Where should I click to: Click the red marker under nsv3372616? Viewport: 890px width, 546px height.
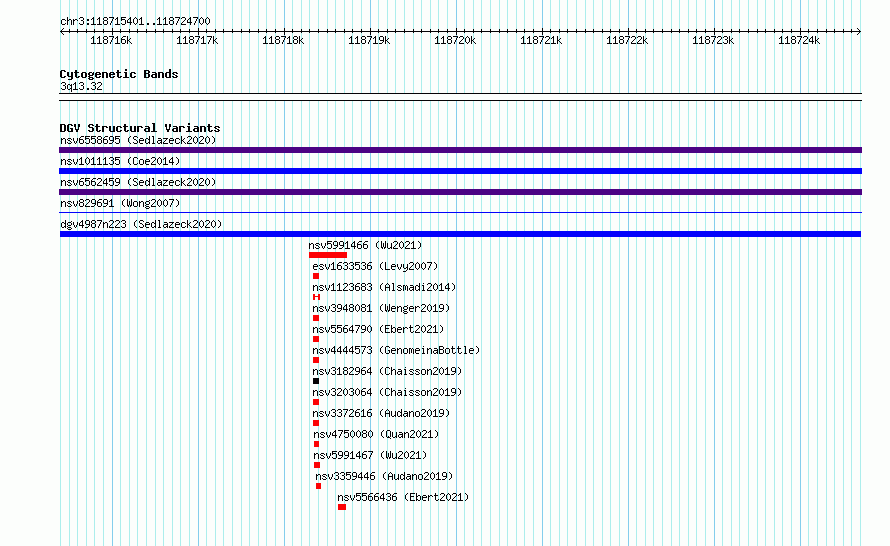coord(316,423)
